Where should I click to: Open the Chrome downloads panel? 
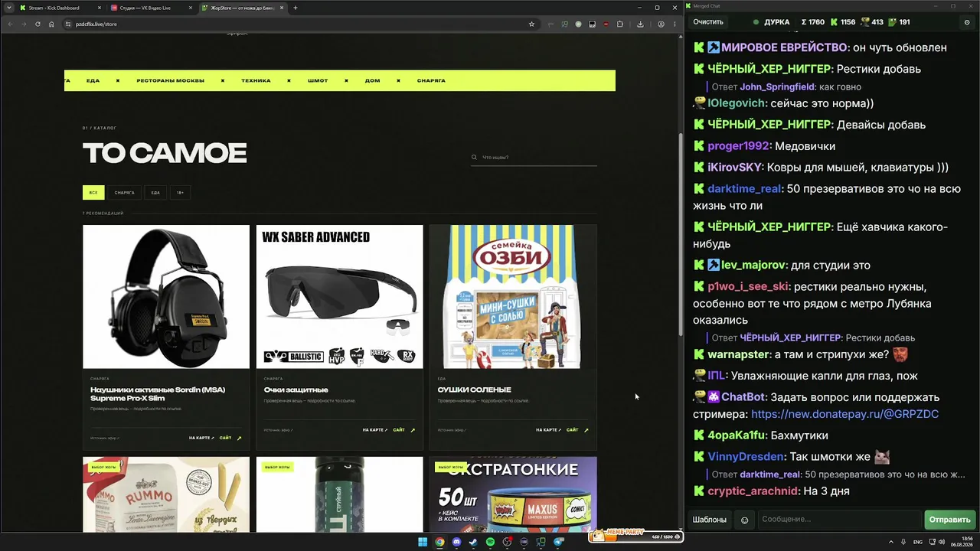640,24
